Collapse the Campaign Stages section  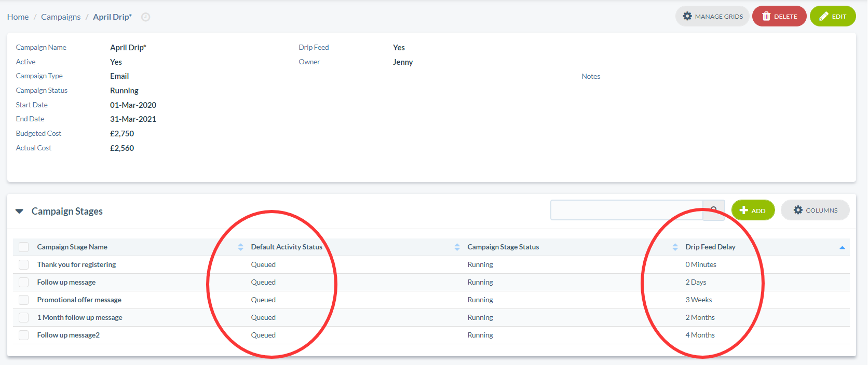[x=19, y=211]
